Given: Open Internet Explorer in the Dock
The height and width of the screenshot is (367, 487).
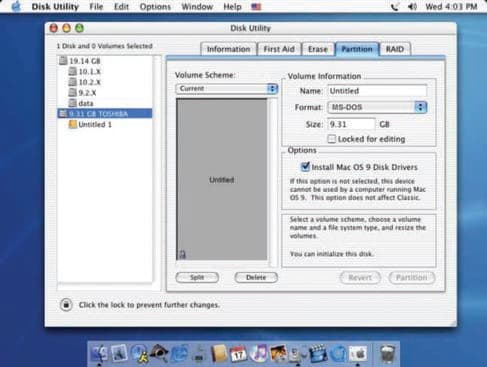Looking at the screenshot, I should click(x=179, y=353).
